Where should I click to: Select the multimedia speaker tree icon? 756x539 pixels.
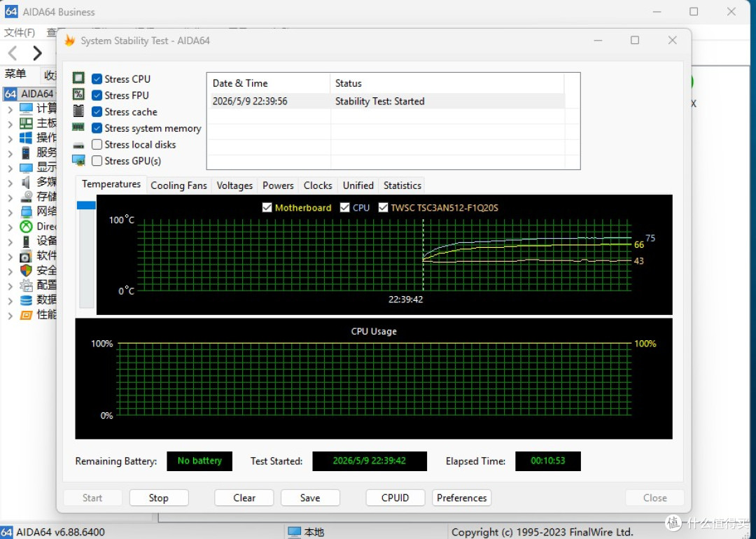pos(26,182)
